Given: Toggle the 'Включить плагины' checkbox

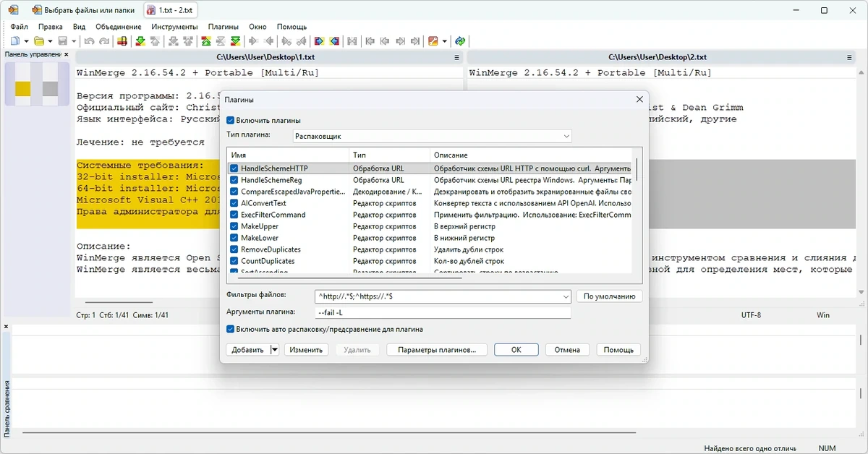Looking at the screenshot, I should coord(231,121).
